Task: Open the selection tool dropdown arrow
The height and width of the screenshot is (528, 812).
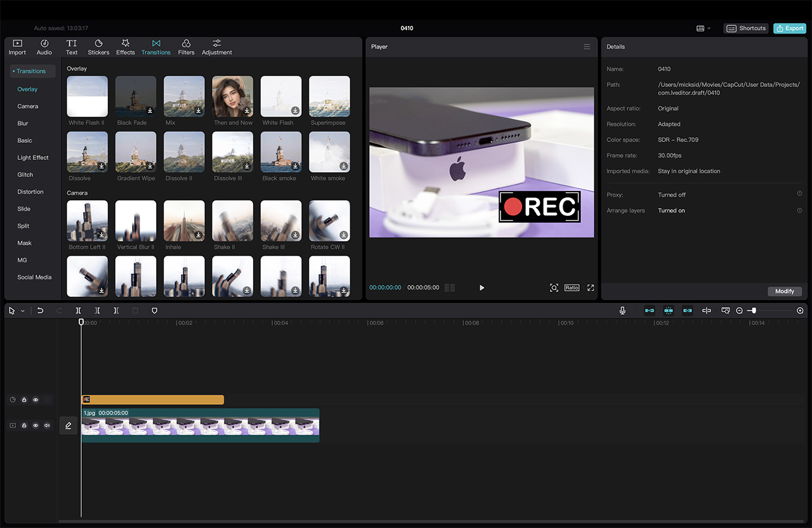Action: pyautogui.click(x=23, y=311)
